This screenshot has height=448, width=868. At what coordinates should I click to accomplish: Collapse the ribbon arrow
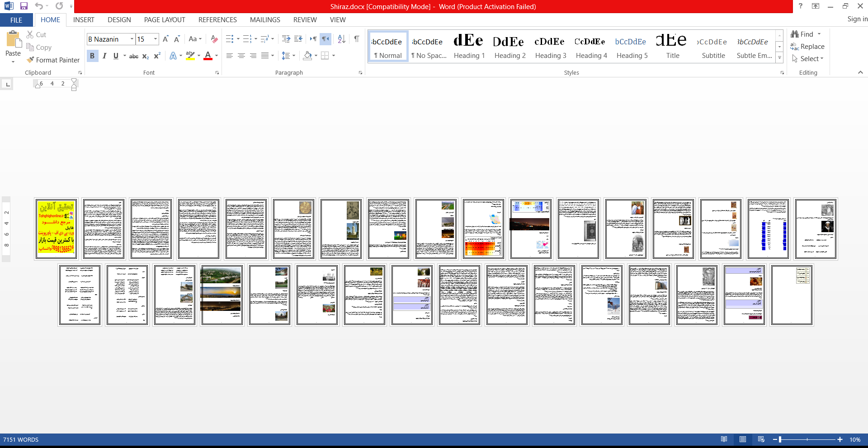pyautogui.click(x=860, y=72)
